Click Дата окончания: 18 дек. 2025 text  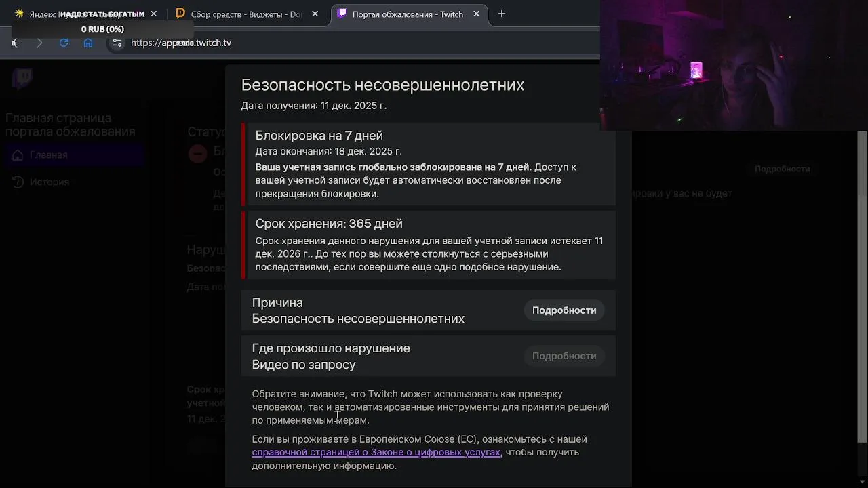pos(328,151)
